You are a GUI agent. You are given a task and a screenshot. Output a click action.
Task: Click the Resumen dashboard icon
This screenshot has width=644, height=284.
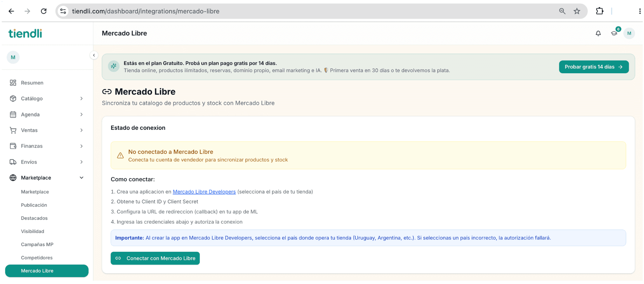(13, 83)
